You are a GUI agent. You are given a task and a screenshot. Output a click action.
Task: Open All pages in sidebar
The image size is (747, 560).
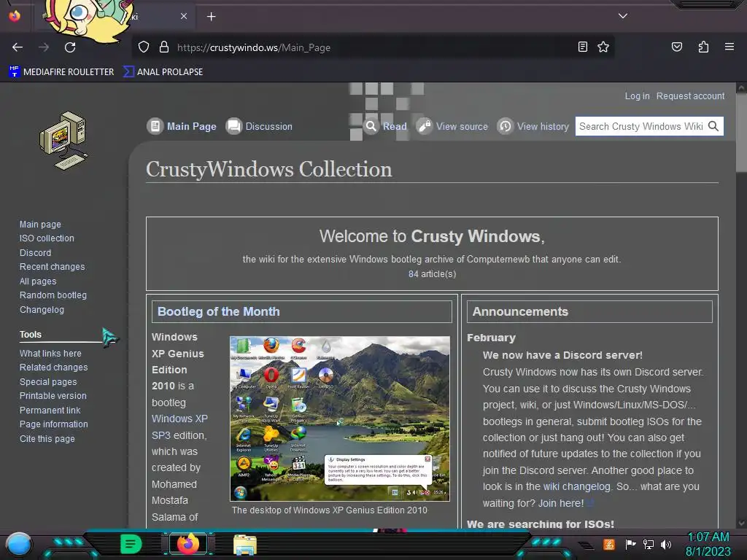click(38, 281)
